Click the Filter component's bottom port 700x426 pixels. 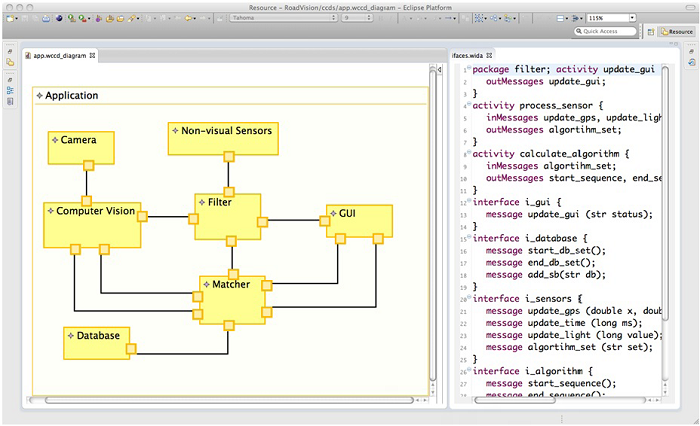(x=232, y=240)
